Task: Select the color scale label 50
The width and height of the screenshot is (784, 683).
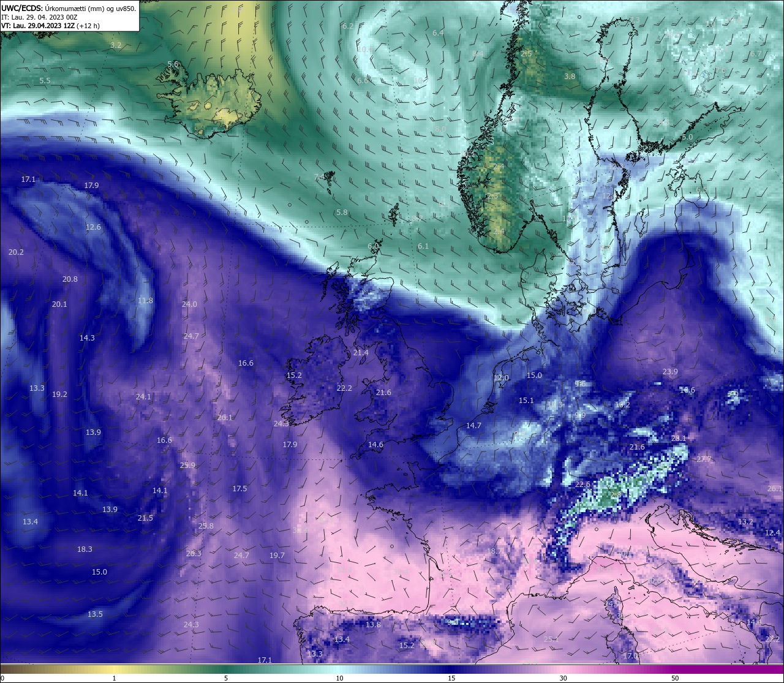Action: pos(675,678)
